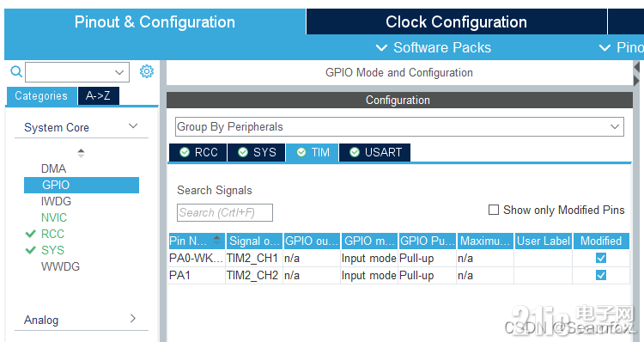Open the SYS peripheral tab
Screen dimensions: 644x342
[256, 152]
